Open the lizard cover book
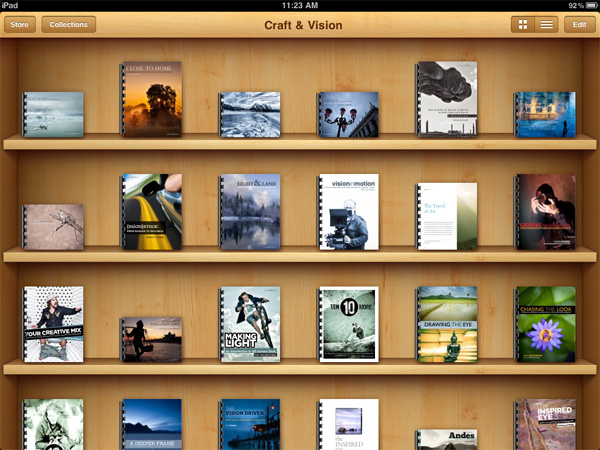The image size is (600, 450). 53,227
